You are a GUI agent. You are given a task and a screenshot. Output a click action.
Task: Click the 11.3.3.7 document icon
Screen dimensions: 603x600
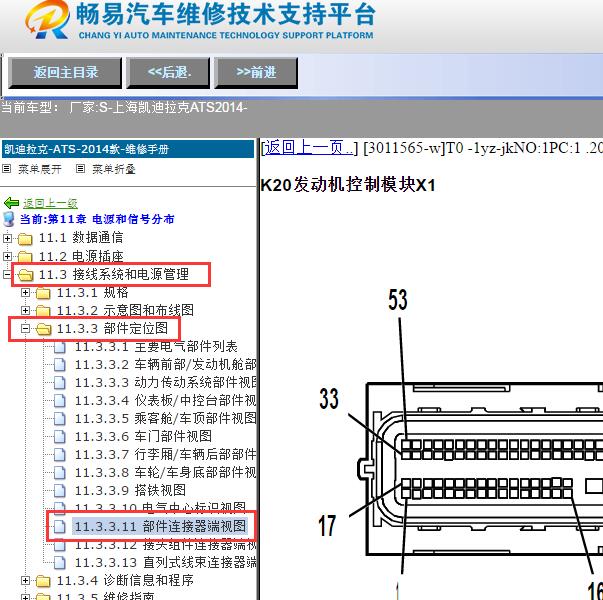[x=60, y=455]
